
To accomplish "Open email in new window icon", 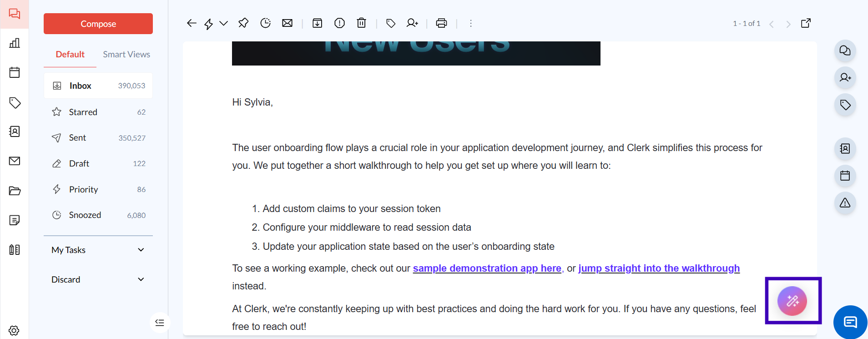I will pyautogui.click(x=806, y=23).
